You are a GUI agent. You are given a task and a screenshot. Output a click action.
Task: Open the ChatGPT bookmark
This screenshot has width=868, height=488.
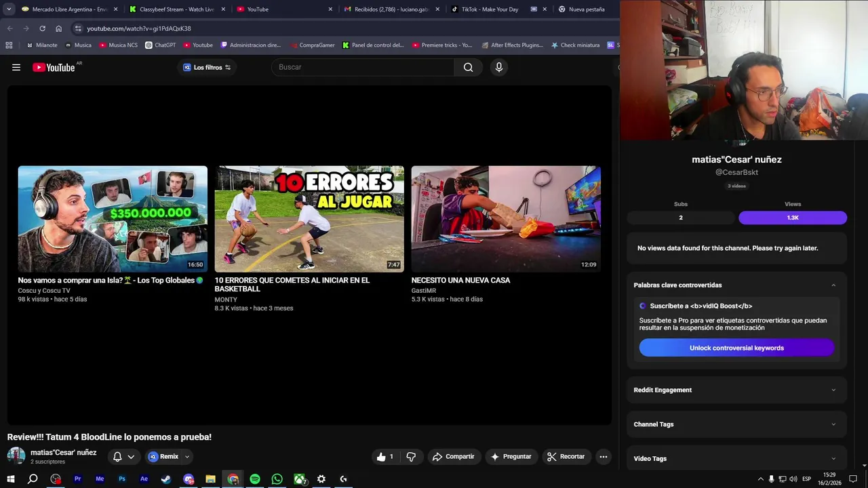tap(160, 45)
